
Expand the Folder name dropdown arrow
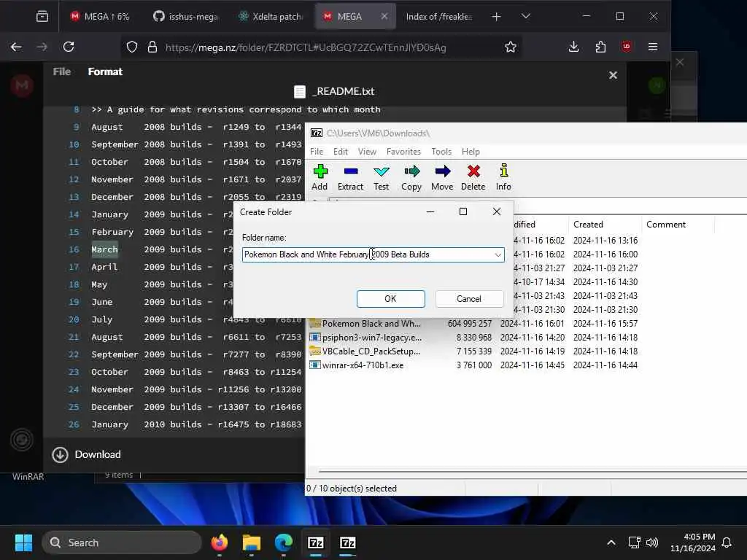[x=498, y=254]
